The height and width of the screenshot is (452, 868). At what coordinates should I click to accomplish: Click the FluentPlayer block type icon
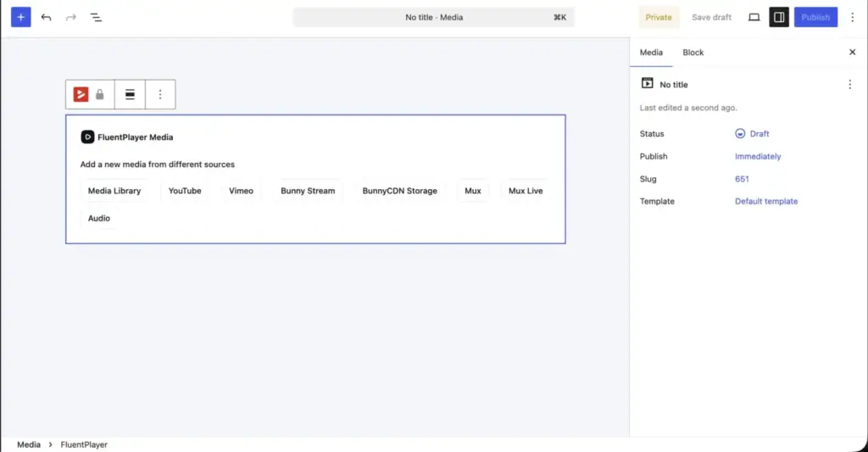pyautogui.click(x=81, y=94)
